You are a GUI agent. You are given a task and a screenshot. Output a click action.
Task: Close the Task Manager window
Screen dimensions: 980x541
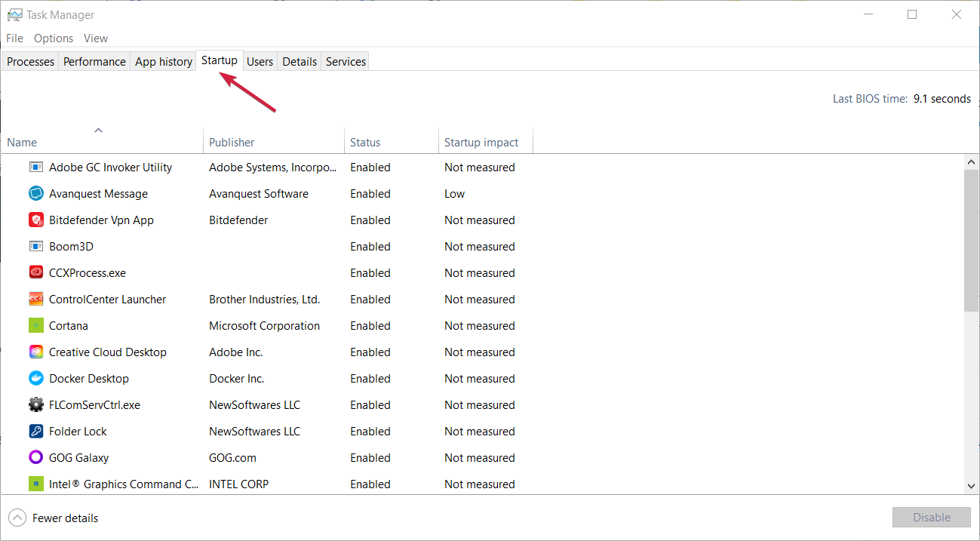pos(957,14)
